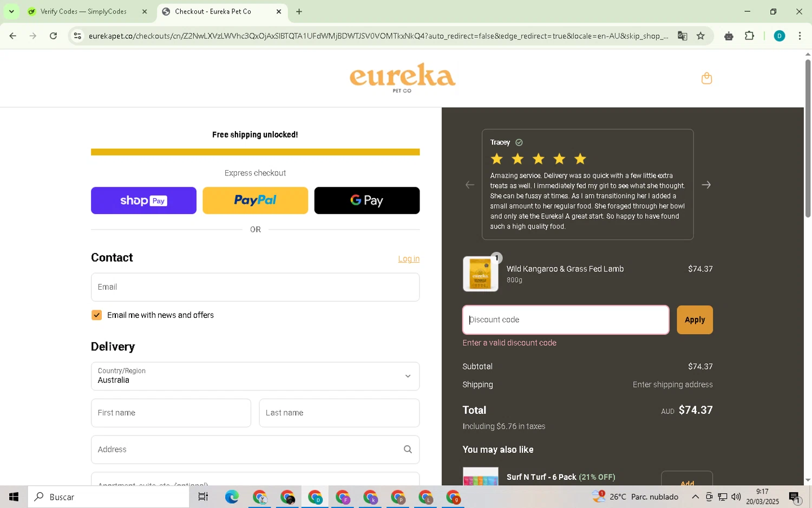The height and width of the screenshot is (508, 812).
Task: Launch Microsoft Edge from taskbar
Action: pos(232,497)
